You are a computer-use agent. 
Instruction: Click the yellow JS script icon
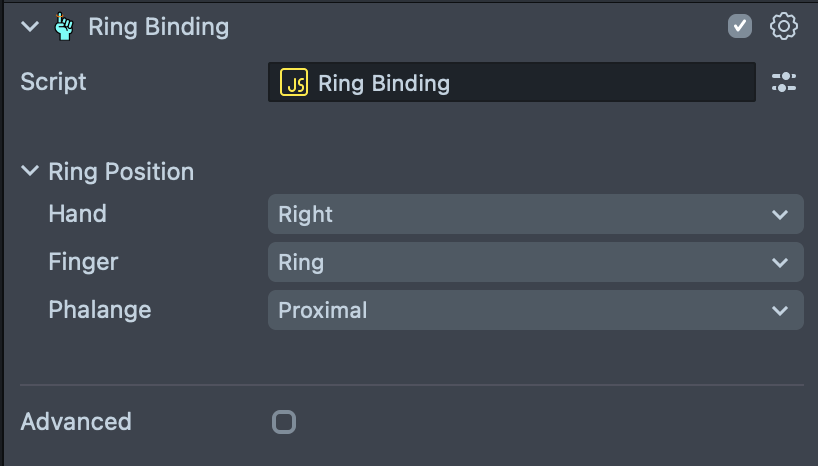tap(294, 83)
